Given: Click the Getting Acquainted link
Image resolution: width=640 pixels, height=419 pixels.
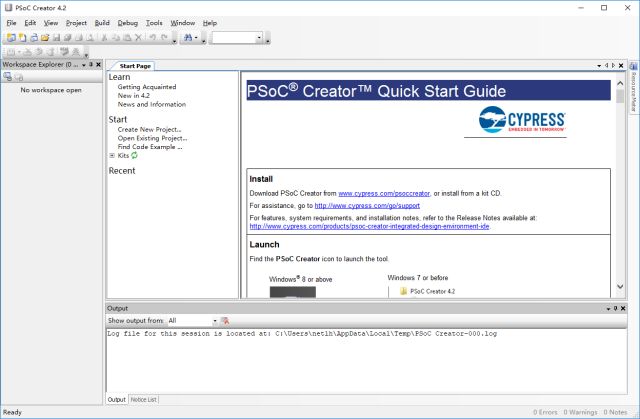Looking at the screenshot, I should [x=147, y=87].
